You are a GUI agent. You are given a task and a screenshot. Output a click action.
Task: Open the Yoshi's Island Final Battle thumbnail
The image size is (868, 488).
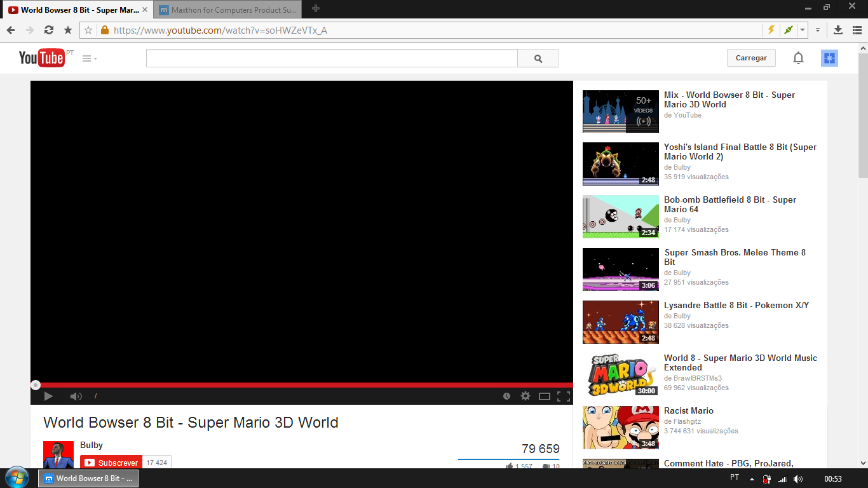tap(621, 164)
